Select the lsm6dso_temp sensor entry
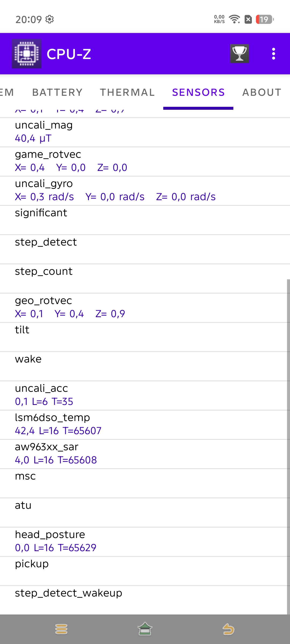 coord(145,425)
